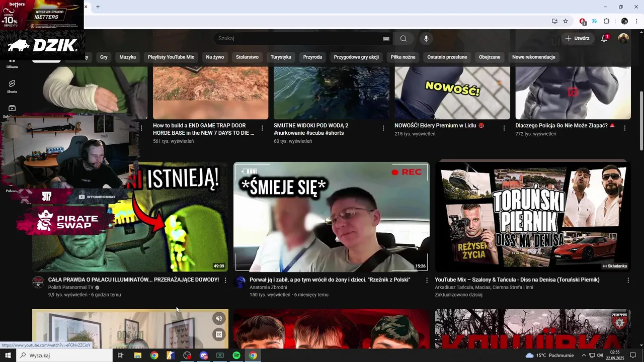Open options for the END GAME TRAP DOOR short
Viewport: 644px width, 362px height.
pyautogui.click(x=262, y=128)
